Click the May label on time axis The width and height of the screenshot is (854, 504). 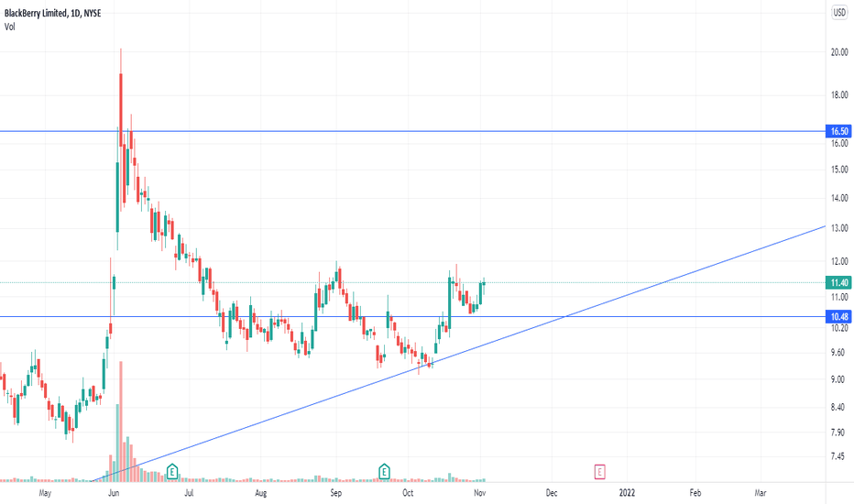click(45, 493)
